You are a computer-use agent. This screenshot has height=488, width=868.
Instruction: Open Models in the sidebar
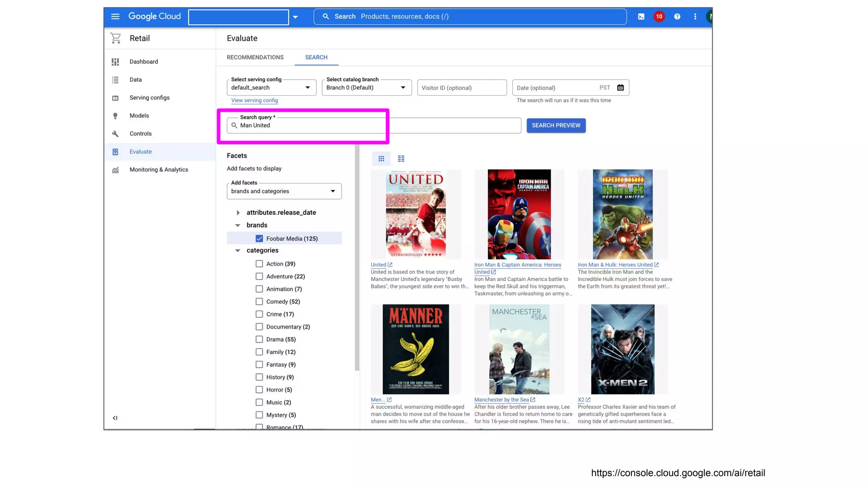coord(139,116)
